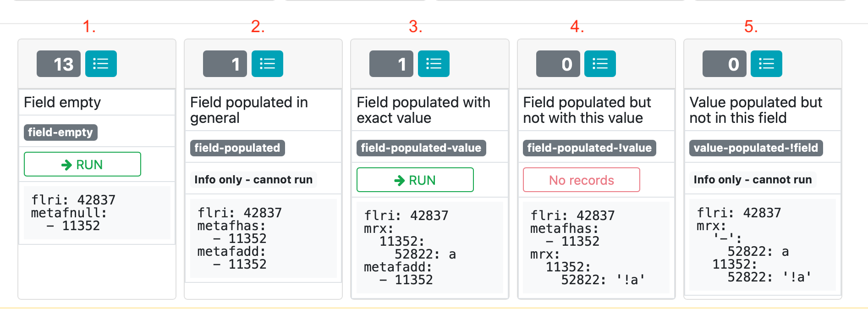Click the metafnull code block in Field empty card
This screenshot has height=309, width=868.
97,213
